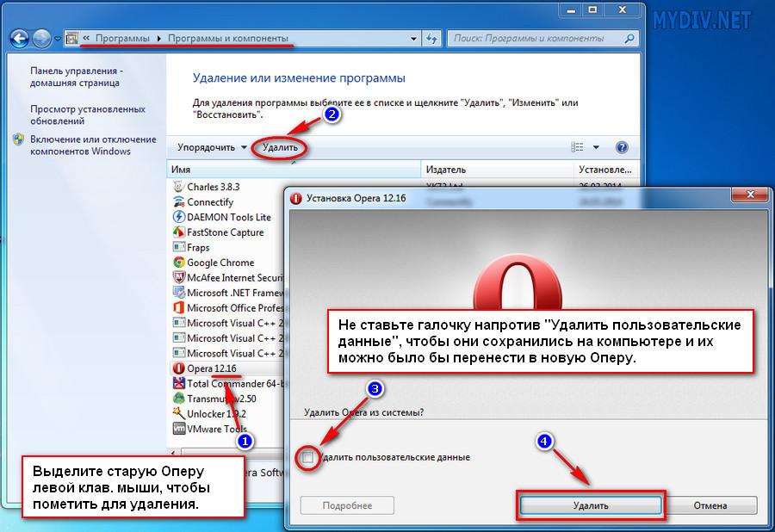Close the Opera 12.16 setup dialog
The image size is (775, 532).
[750, 195]
